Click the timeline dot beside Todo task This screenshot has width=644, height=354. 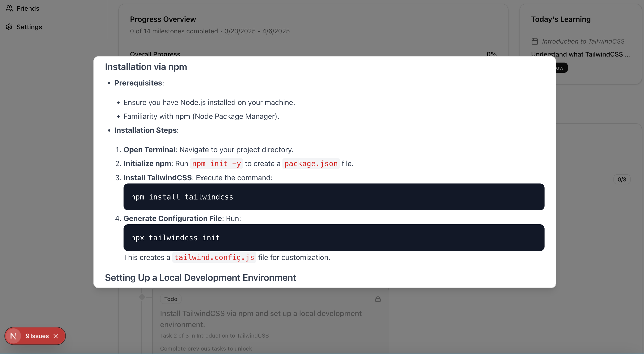coord(142,297)
